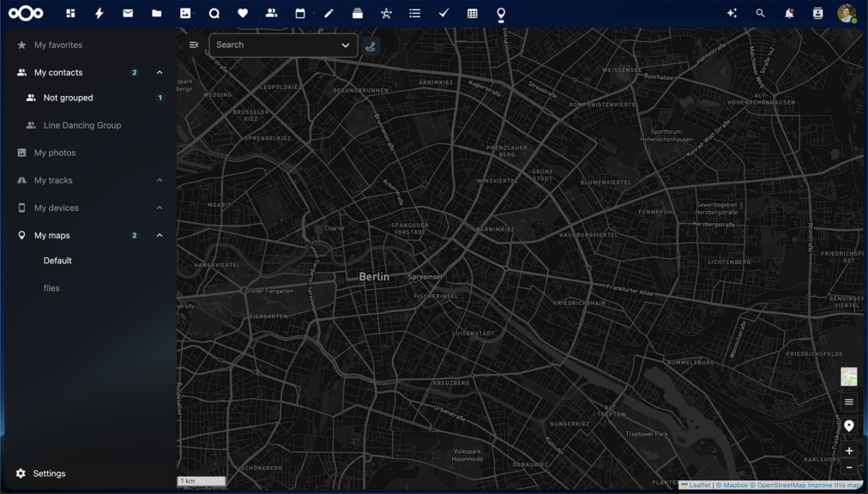Toggle the sidebar collapse icon above search
The height and width of the screenshot is (494, 868).
tap(194, 45)
